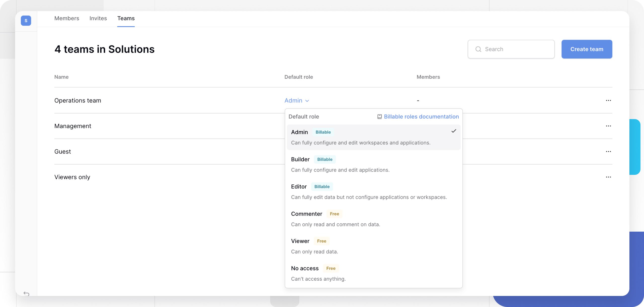Image resolution: width=644 pixels, height=307 pixels.
Task: Open the options menu for Viewers only team
Action: [x=609, y=177]
